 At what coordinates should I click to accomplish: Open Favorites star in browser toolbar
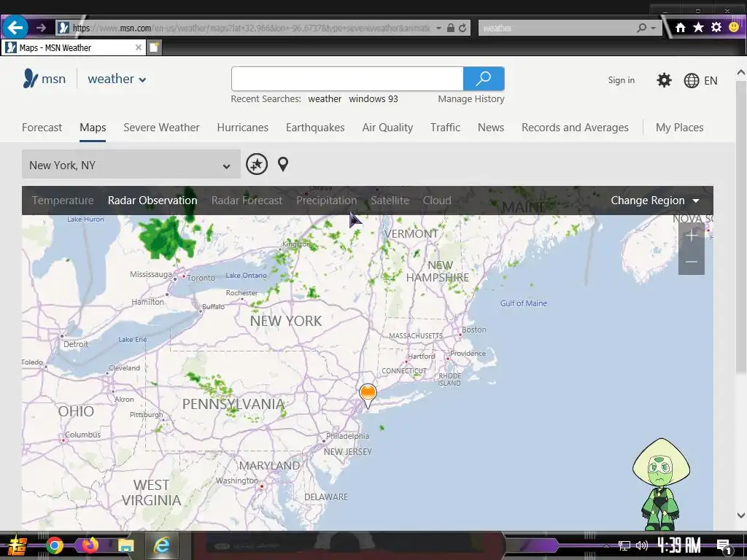click(x=698, y=28)
